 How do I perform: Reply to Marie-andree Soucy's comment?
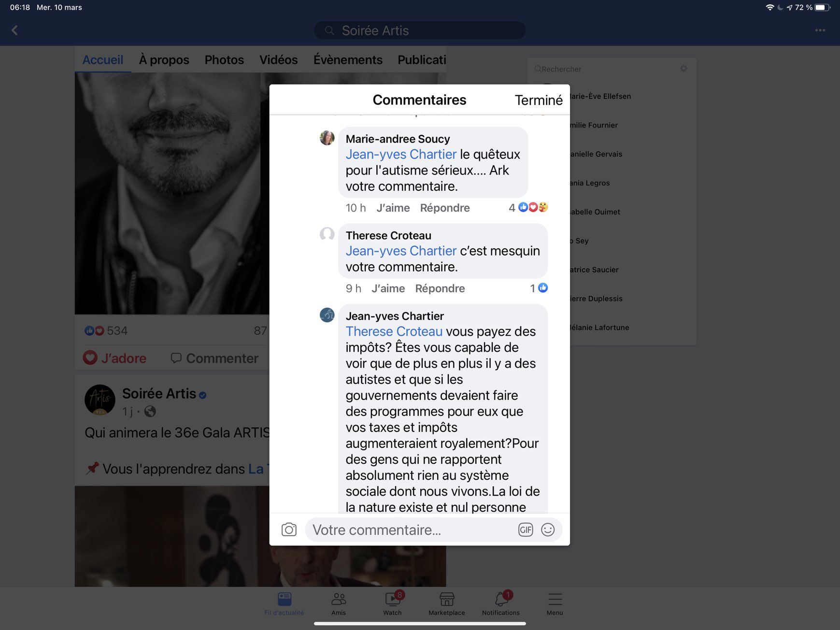tap(445, 208)
